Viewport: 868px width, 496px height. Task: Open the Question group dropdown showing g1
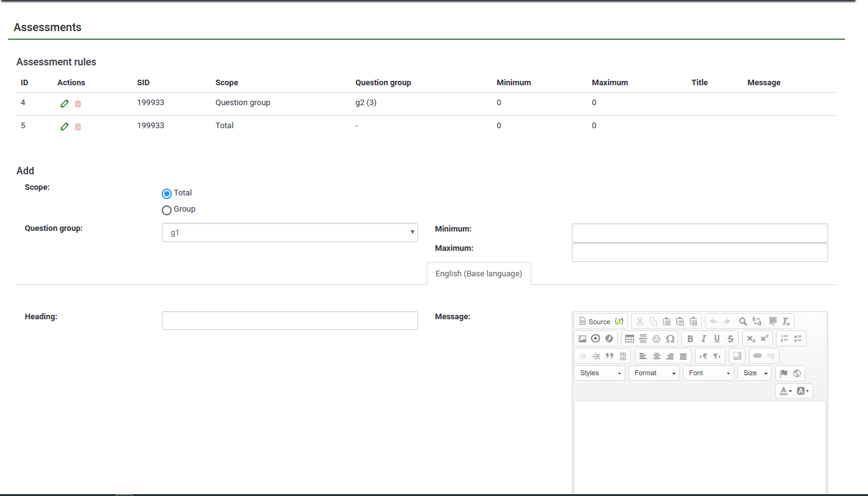pos(289,233)
